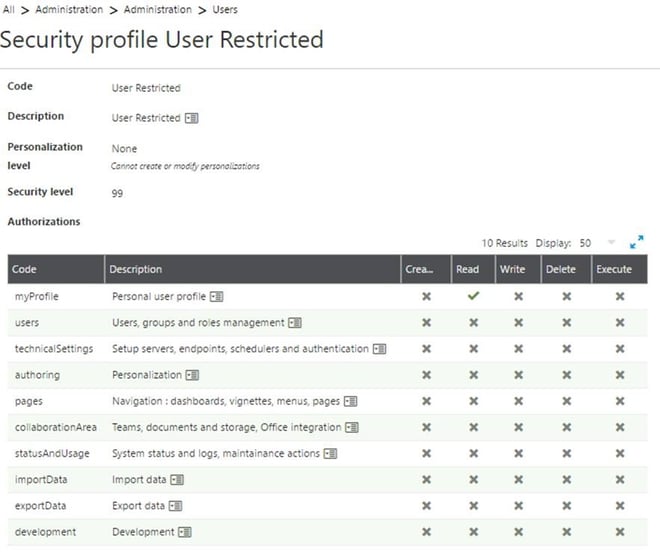660x556 pixels.
Task: Toggle the Execute permission for development
Action: coord(620,532)
